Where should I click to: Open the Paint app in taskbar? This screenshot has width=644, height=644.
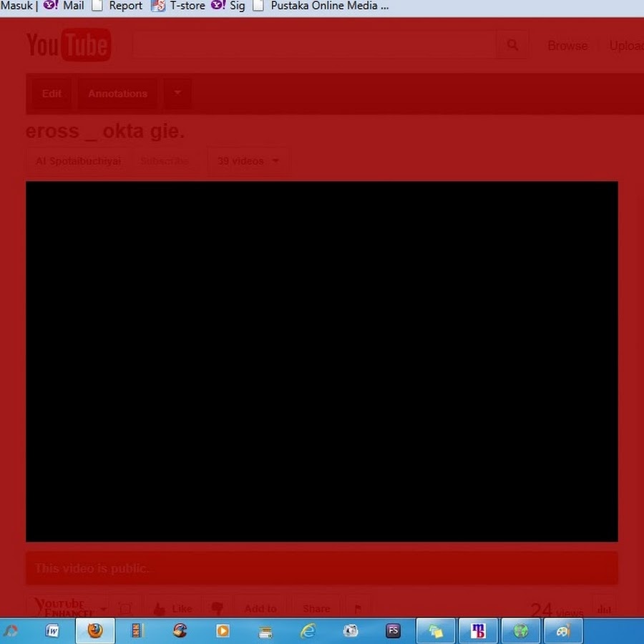(x=563, y=630)
